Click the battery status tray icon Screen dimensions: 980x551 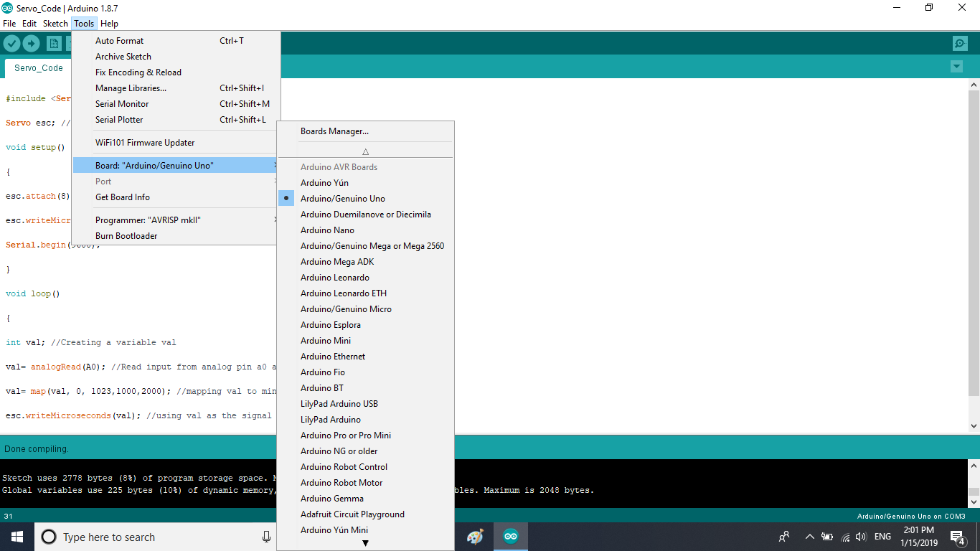coord(826,537)
